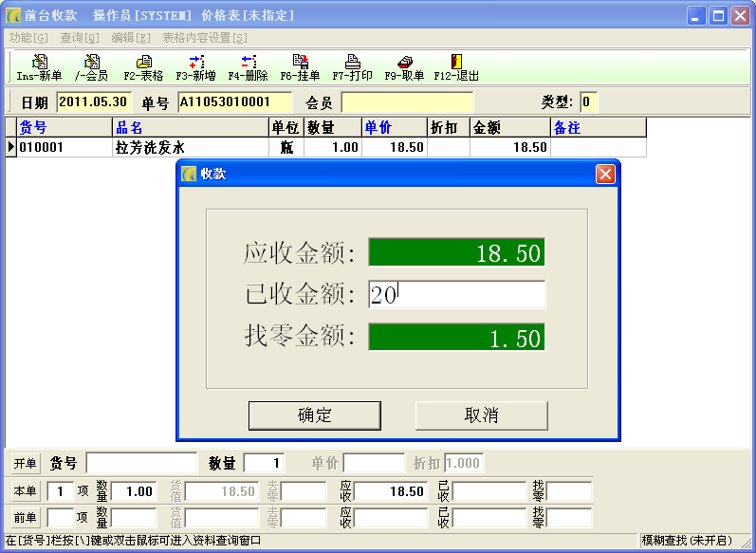This screenshot has width=756, height=553.
Task: Click the 本单 去零 field
Action: [304, 491]
